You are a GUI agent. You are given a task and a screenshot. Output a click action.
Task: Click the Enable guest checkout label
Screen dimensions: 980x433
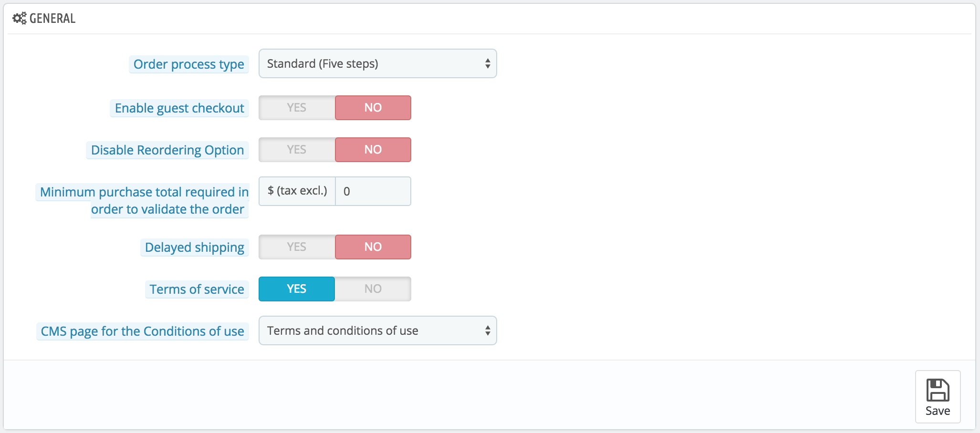(x=179, y=108)
